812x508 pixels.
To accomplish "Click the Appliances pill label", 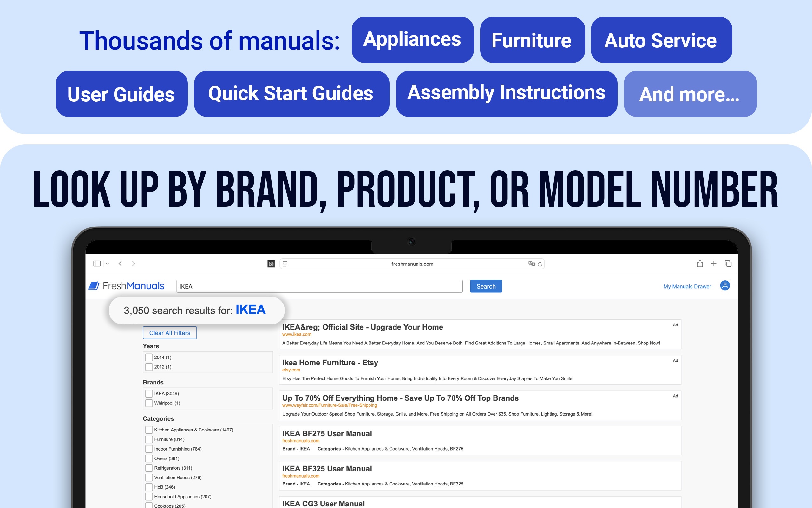I will [x=412, y=40].
